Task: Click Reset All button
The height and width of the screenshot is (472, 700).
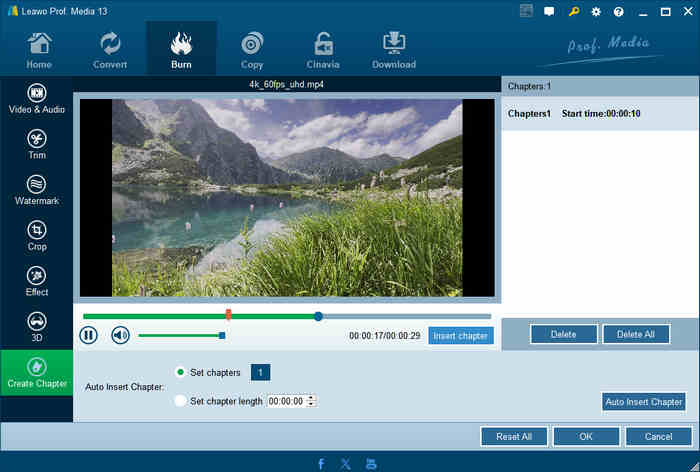Action: pyautogui.click(x=514, y=437)
